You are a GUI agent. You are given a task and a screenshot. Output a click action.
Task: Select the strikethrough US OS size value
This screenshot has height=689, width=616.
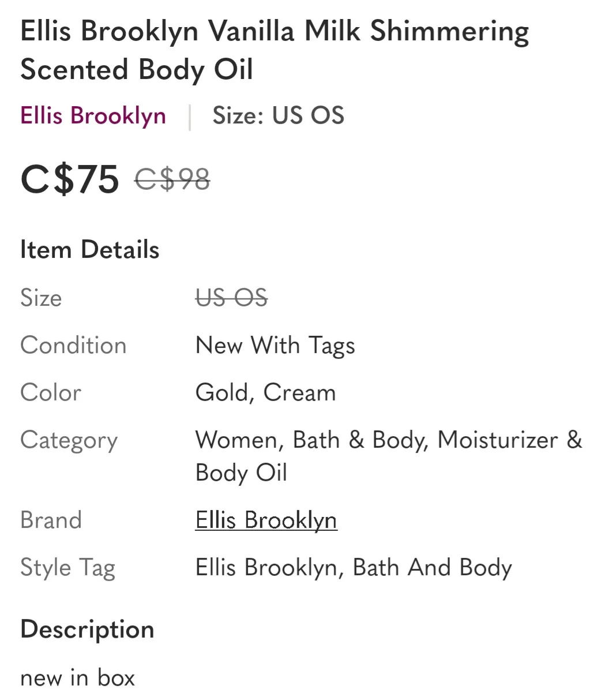[231, 298]
